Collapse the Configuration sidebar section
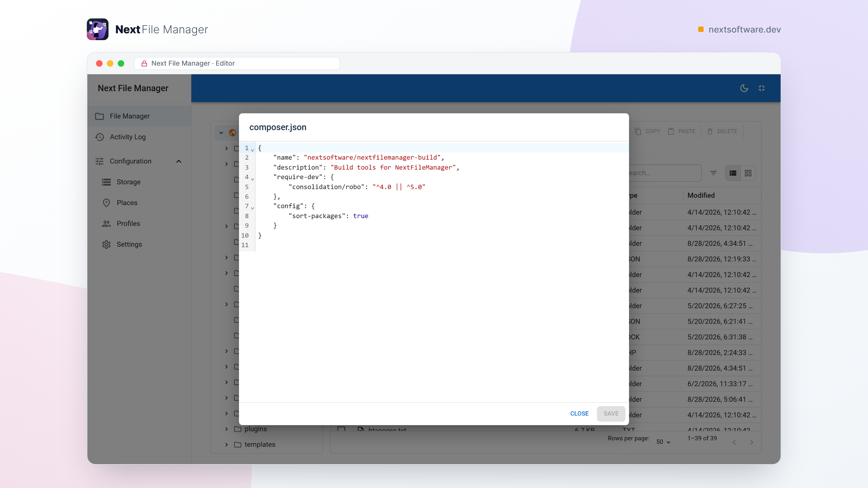 pyautogui.click(x=179, y=161)
